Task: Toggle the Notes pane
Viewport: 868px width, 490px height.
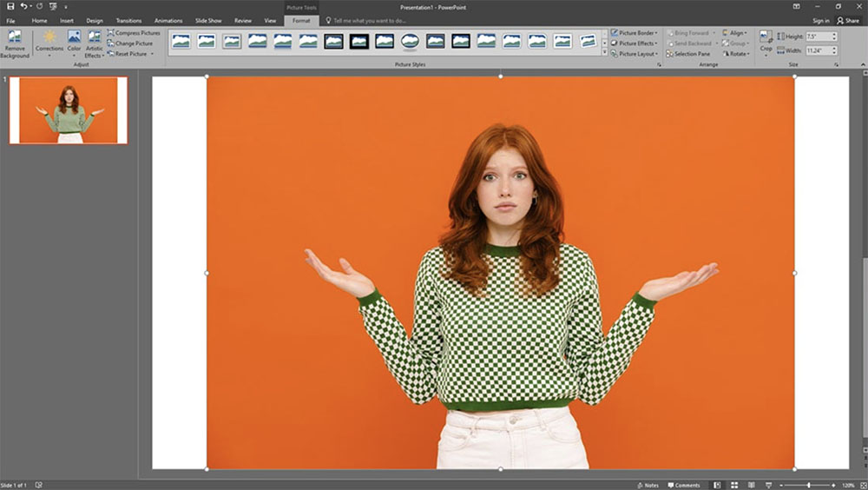Action: pos(647,485)
